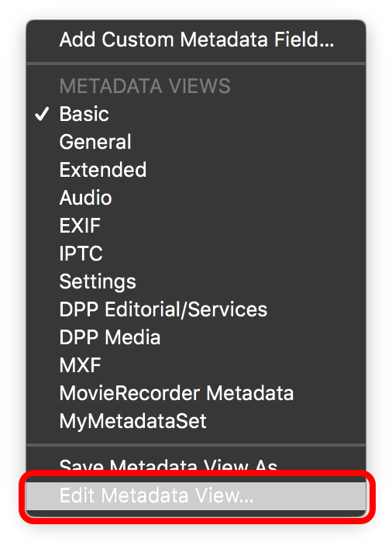Pick the Audio metadata view
Image resolution: width=392 pixels, height=549 pixels.
tap(196, 198)
